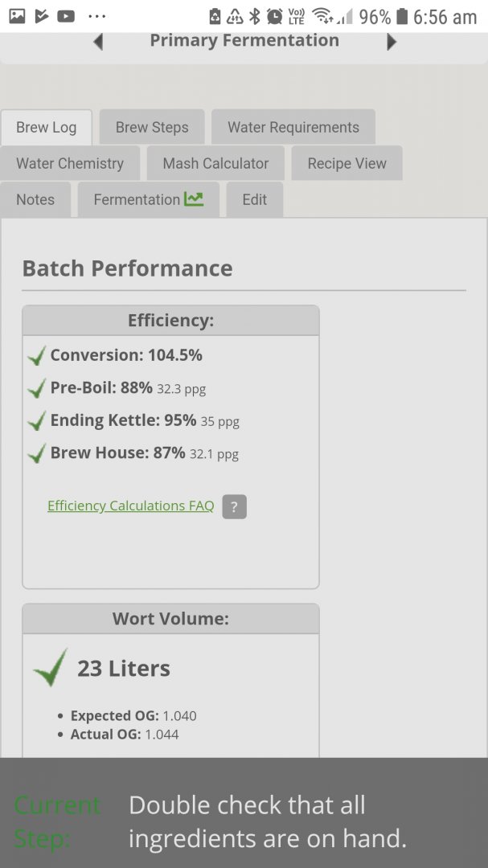Viewport: 488px width, 868px height.
Task: Tap the Current Step message bar
Action: [244, 813]
